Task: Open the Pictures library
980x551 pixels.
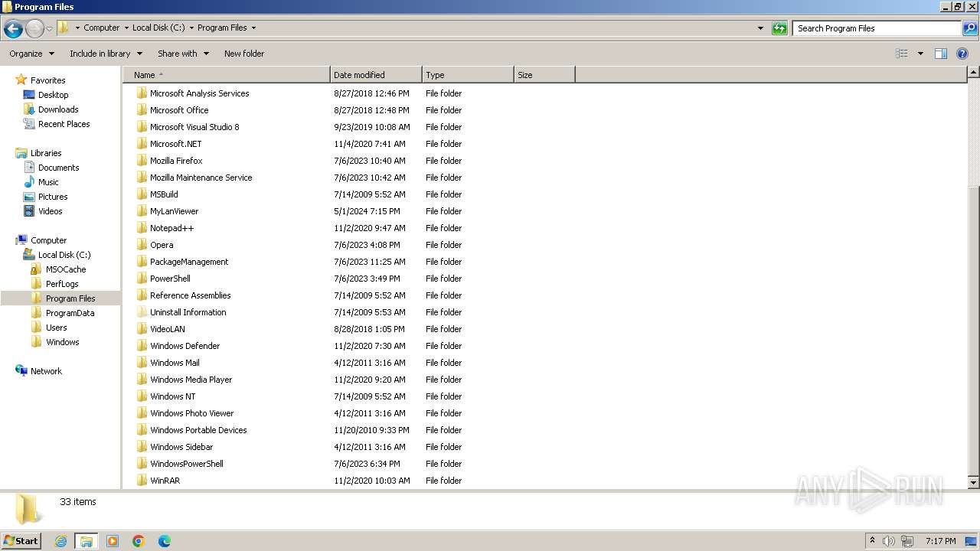Action: pyautogui.click(x=53, y=197)
